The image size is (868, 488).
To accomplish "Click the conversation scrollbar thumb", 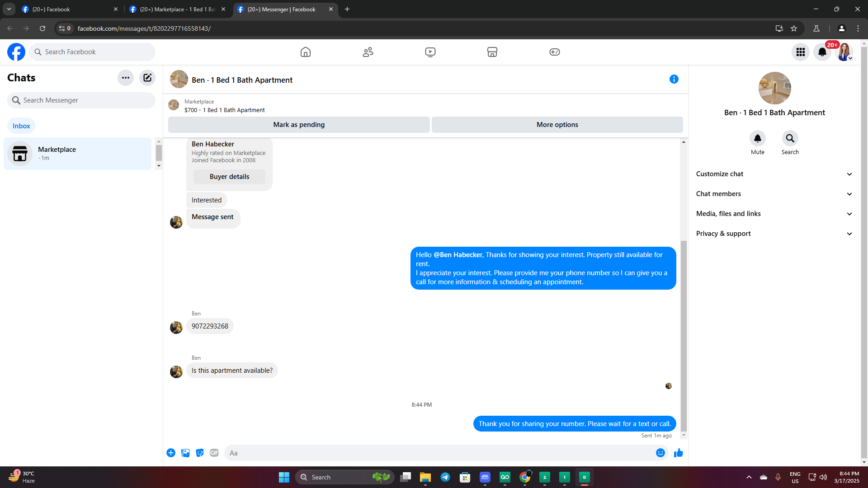I will point(684,336).
